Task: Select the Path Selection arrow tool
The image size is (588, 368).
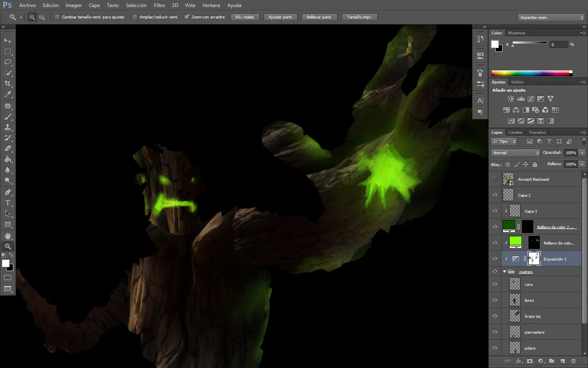Action: pos(8,213)
